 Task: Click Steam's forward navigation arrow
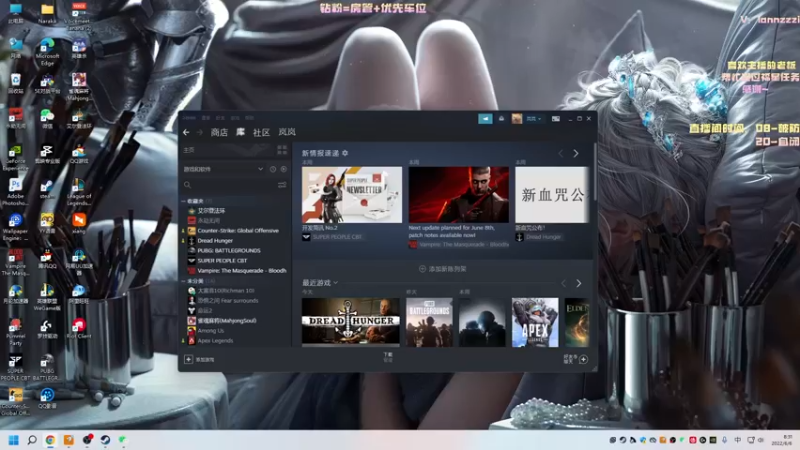(x=200, y=132)
